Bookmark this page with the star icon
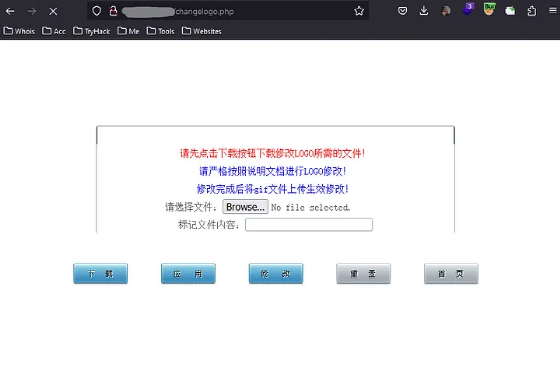Viewport: 560px width, 367px height. tap(359, 11)
